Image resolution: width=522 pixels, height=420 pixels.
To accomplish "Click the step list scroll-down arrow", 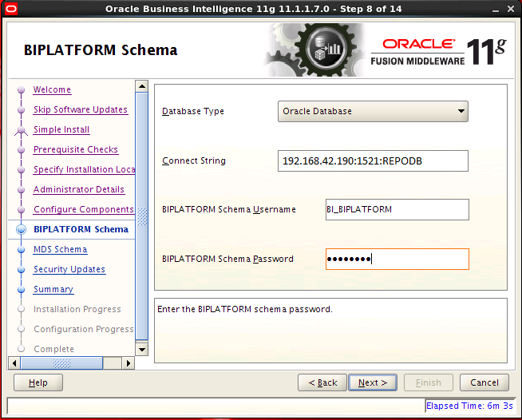I will (x=142, y=350).
